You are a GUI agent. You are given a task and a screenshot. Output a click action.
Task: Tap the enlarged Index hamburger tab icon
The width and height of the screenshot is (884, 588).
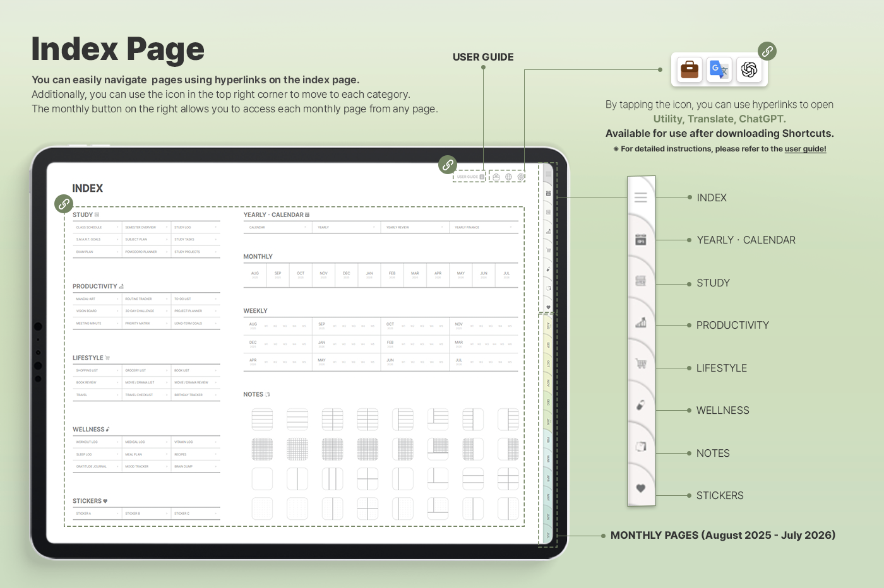coord(640,197)
